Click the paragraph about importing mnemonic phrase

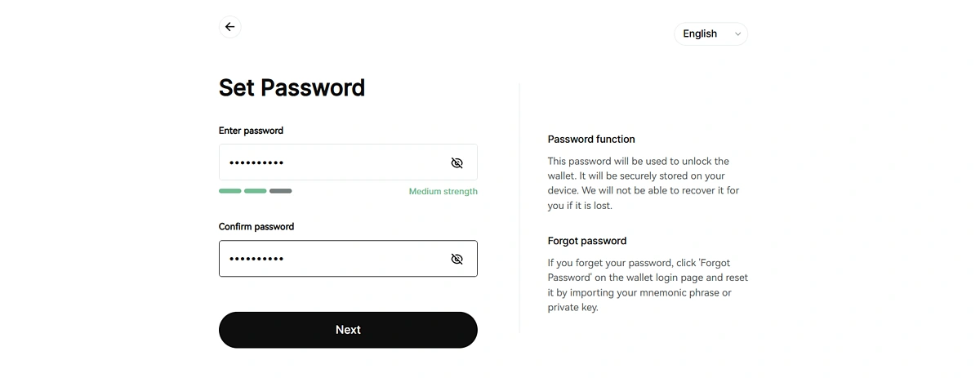point(647,285)
